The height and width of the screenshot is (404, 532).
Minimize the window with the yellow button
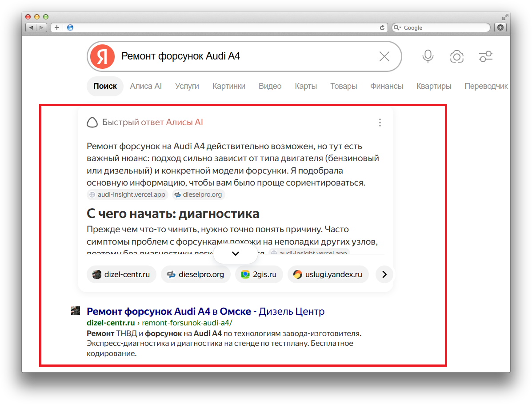pos(37,16)
